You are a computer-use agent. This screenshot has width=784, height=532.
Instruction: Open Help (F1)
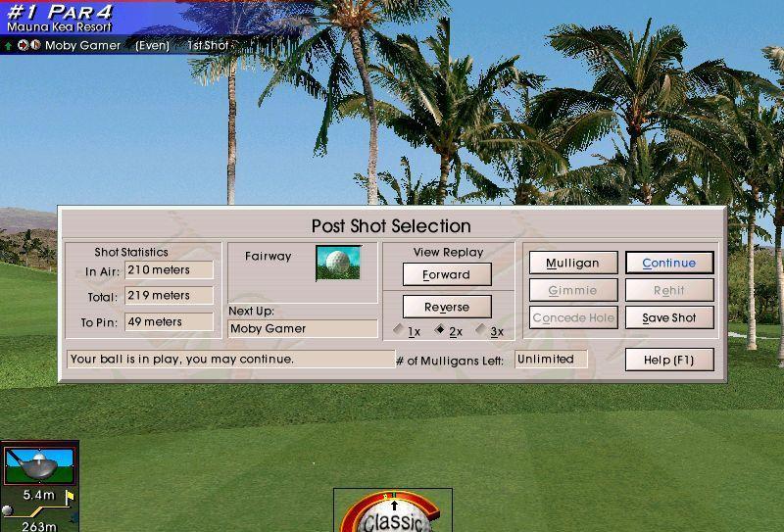point(669,361)
